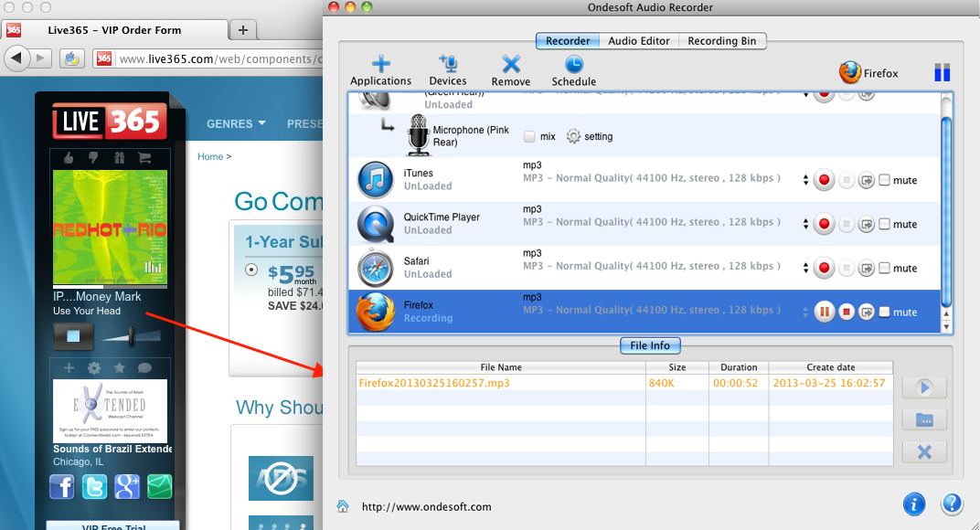The image size is (980, 530).
Task: Click the Remove toolbar icon
Action: click(511, 64)
